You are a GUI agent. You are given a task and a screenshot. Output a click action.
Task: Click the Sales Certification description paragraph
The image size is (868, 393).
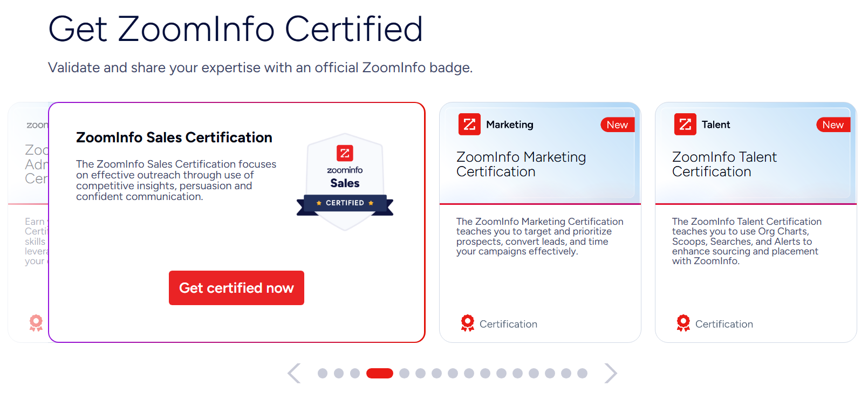click(176, 180)
